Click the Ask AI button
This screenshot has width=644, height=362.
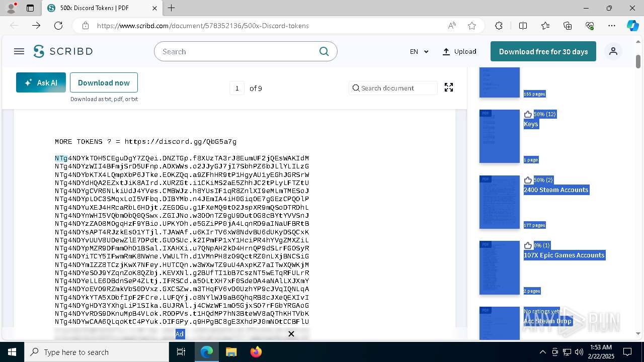pos(41,82)
